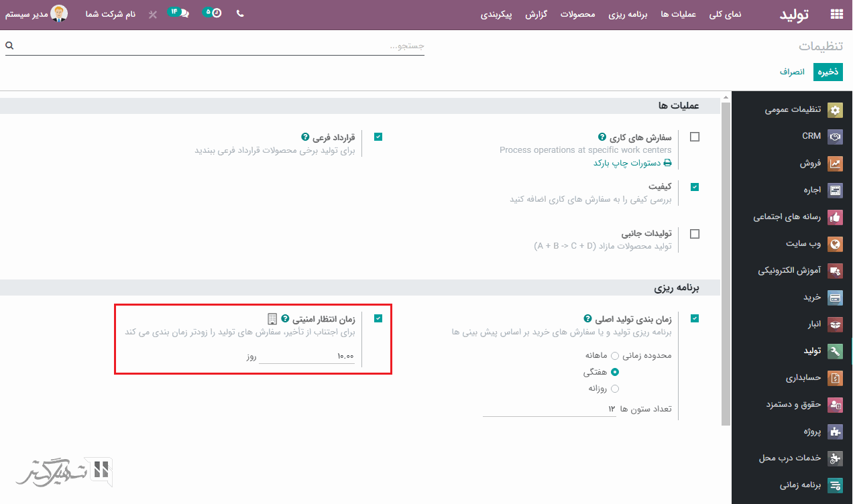Click the search magnifier icon
Image resolution: width=853 pixels, height=504 pixels.
pos(9,46)
